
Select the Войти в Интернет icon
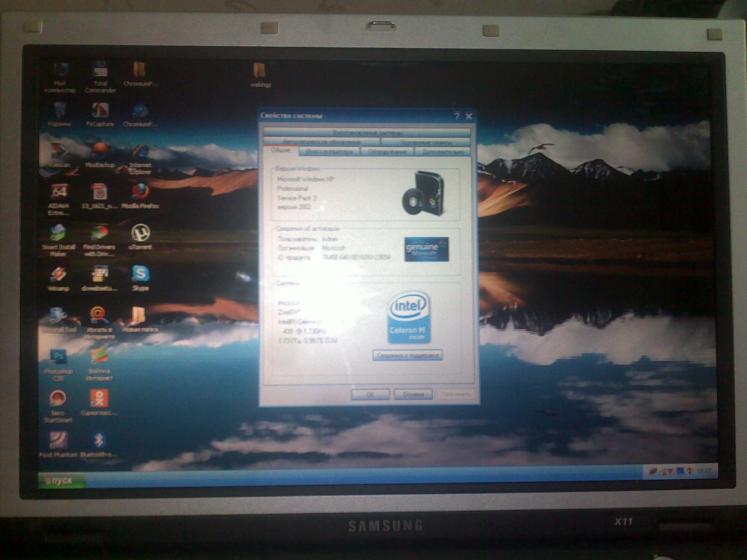click(99, 365)
